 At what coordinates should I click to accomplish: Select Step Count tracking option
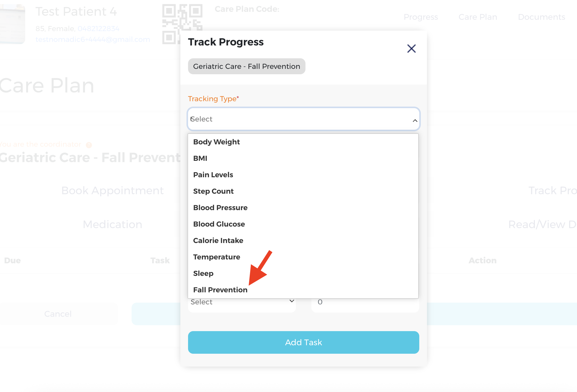tap(213, 191)
